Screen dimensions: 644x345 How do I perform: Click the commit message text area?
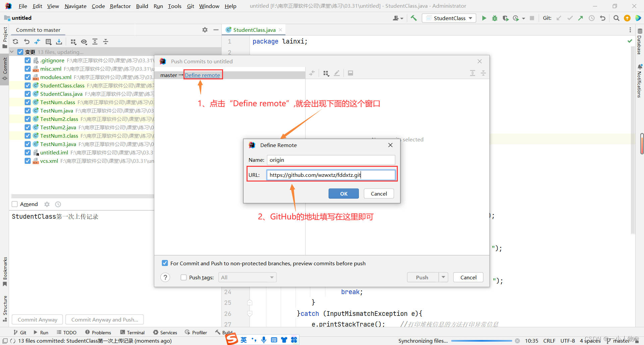(82, 261)
